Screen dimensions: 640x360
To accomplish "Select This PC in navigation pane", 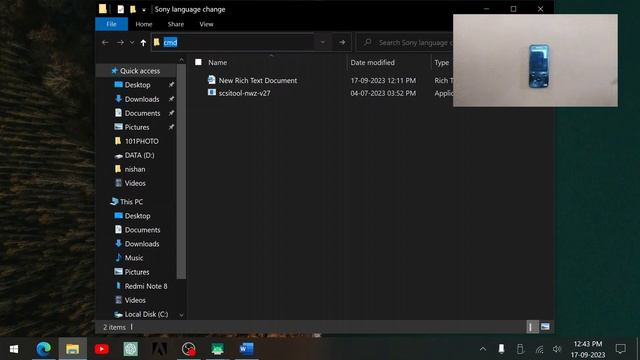I will pos(131,202).
